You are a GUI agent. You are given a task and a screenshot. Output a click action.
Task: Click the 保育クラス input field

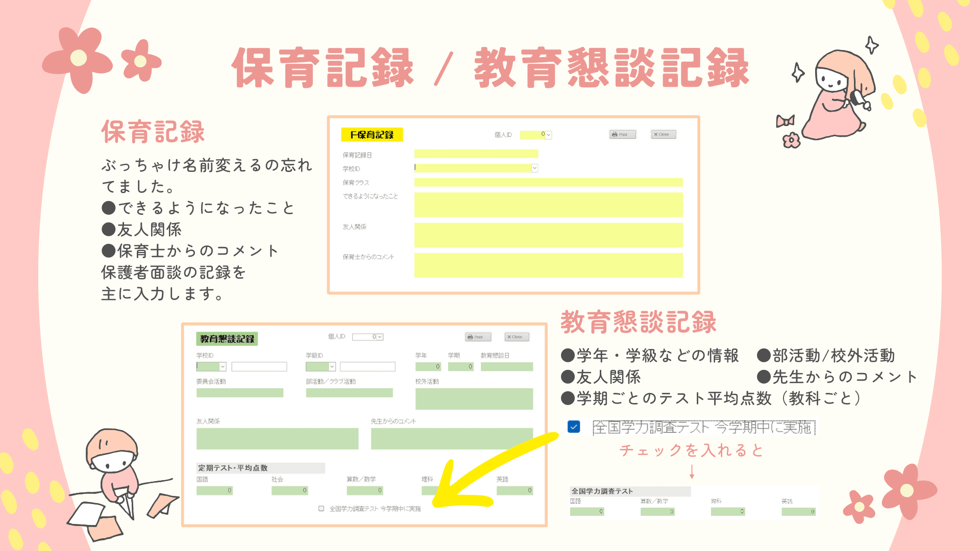(548, 183)
